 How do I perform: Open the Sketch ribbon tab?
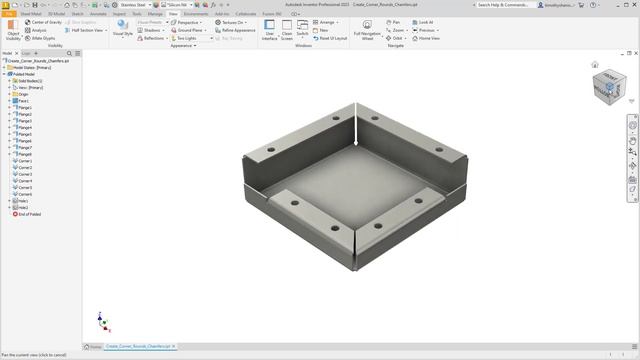click(x=77, y=14)
